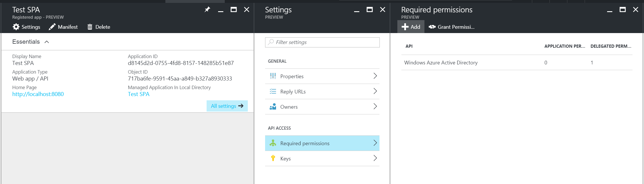Image resolution: width=644 pixels, height=184 pixels.
Task: Click the Owners people icon
Action: pyautogui.click(x=273, y=107)
